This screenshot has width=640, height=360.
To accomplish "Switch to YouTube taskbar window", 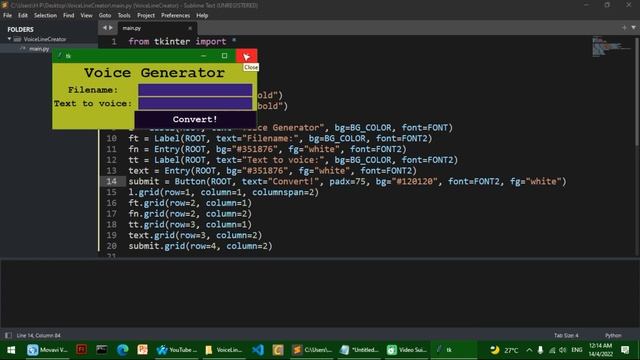I will pyautogui.click(x=177, y=350).
